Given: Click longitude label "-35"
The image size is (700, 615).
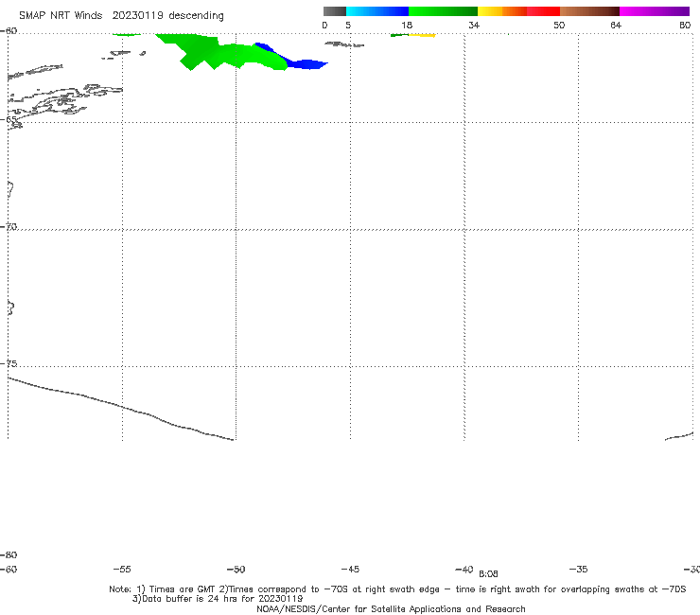Looking at the screenshot, I should 579,569.
